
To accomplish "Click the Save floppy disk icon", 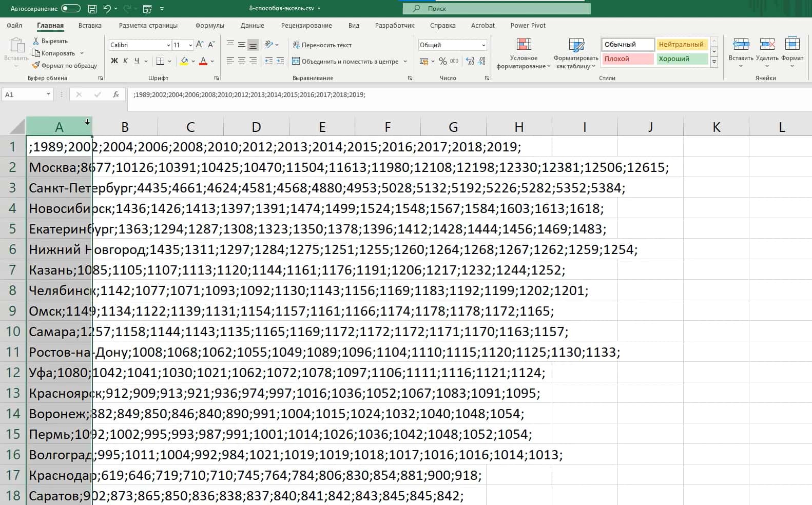I will click(x=92, y=9).
